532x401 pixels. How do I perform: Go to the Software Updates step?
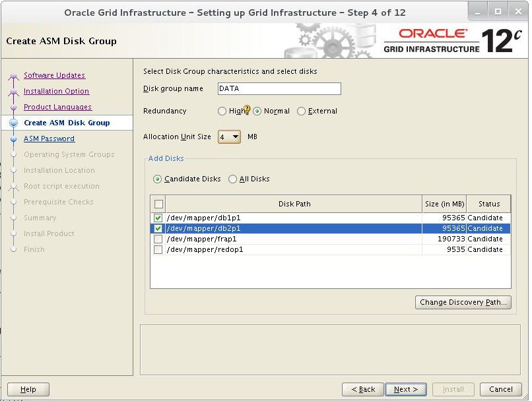[54, 75]
